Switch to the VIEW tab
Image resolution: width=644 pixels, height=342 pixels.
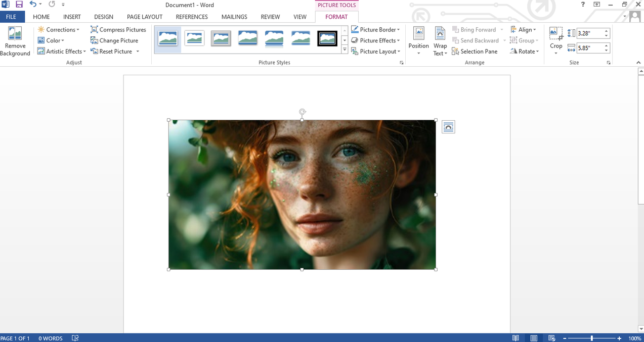tap(300, 17)
